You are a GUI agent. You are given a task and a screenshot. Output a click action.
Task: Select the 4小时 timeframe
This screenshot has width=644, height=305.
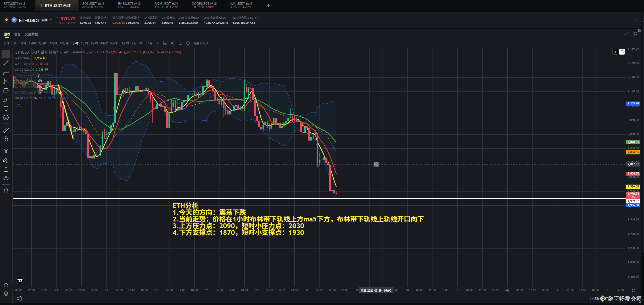click(94, 43)
